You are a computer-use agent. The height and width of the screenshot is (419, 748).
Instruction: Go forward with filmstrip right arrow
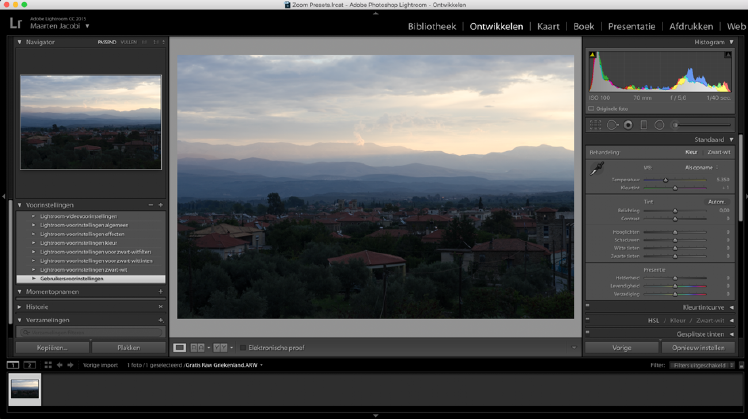tap(70, 365)
